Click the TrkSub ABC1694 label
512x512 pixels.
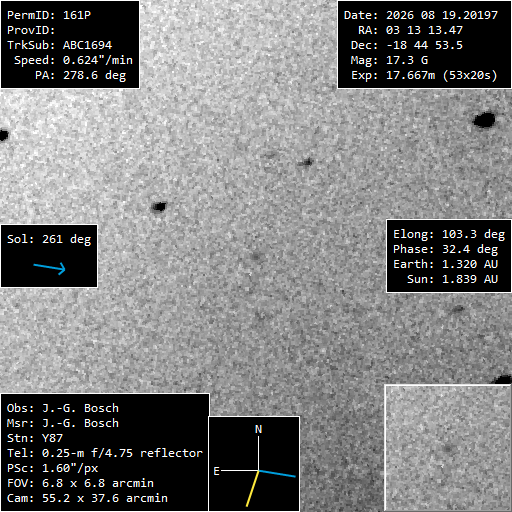[x=60, y=45]
